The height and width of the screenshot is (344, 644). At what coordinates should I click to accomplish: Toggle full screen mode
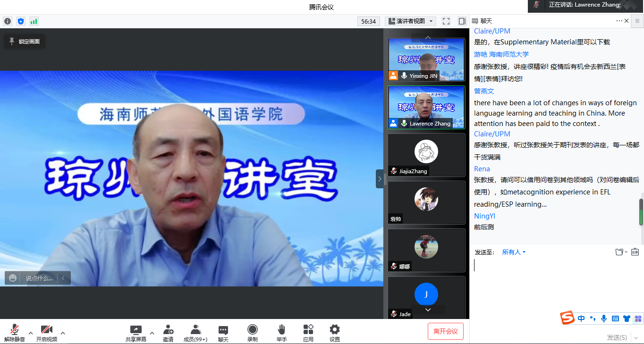tap(446, 21)
